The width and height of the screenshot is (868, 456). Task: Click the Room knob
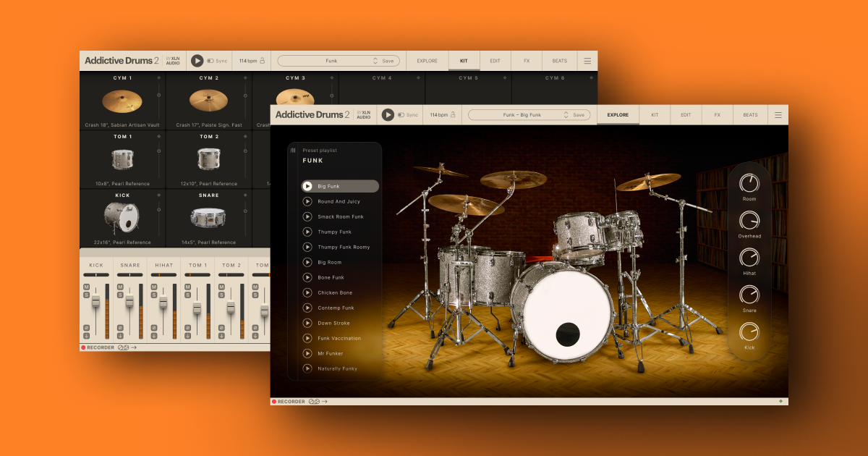(749, 183)
